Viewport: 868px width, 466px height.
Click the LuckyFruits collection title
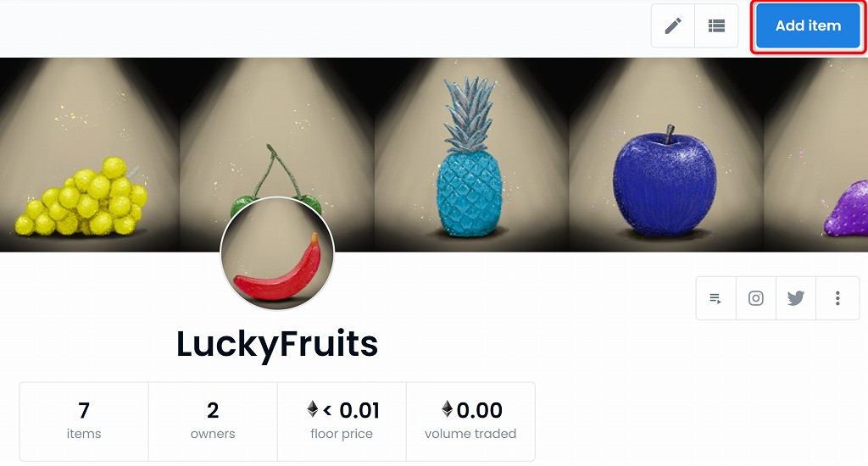[277, 344]
